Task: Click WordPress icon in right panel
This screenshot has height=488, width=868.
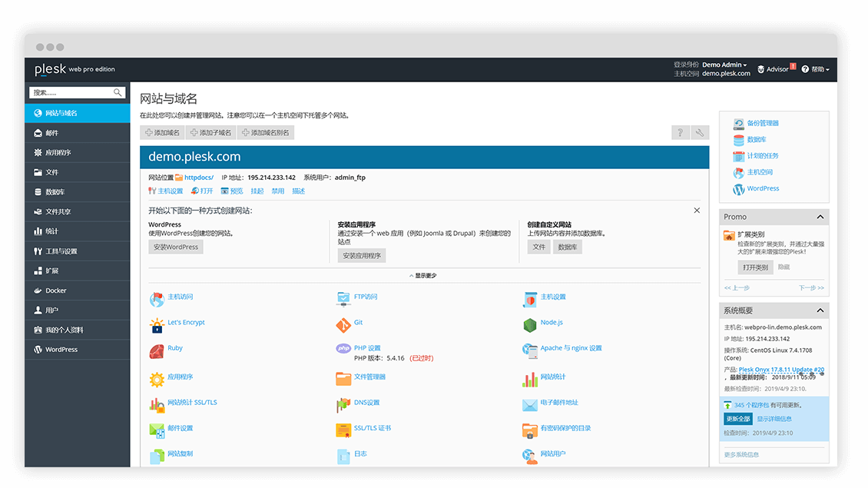Action: (x=738, y=190)
